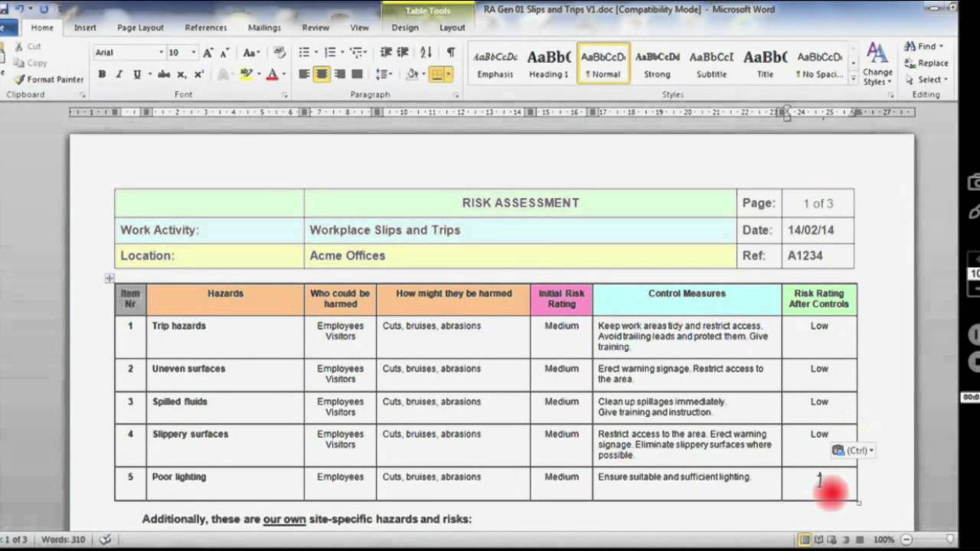Justify the paragraph text

coord(357,74)
